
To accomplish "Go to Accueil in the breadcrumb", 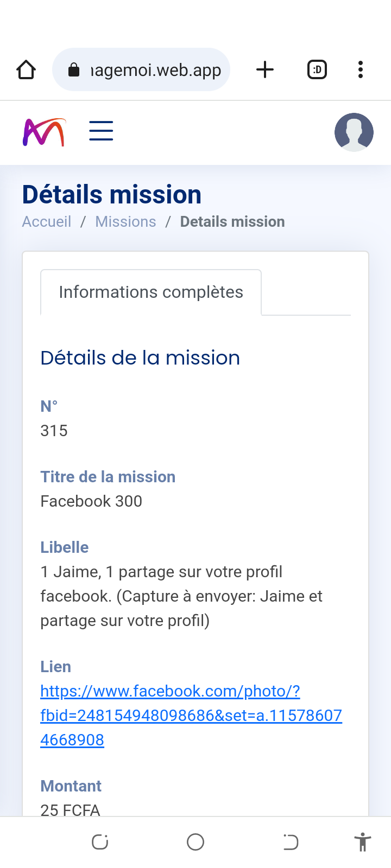I will [x=47, y=222].
